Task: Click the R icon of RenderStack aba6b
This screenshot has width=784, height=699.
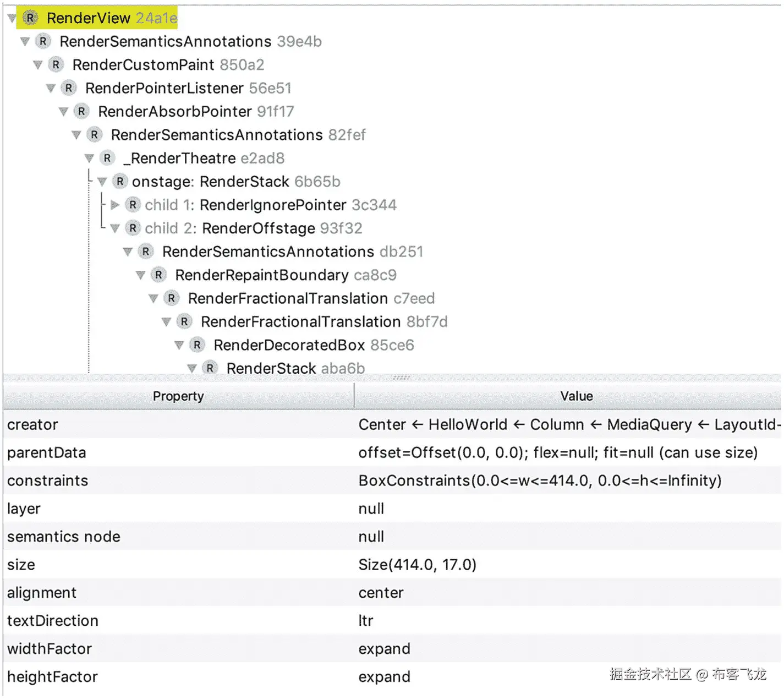Action: click(210, 368)
